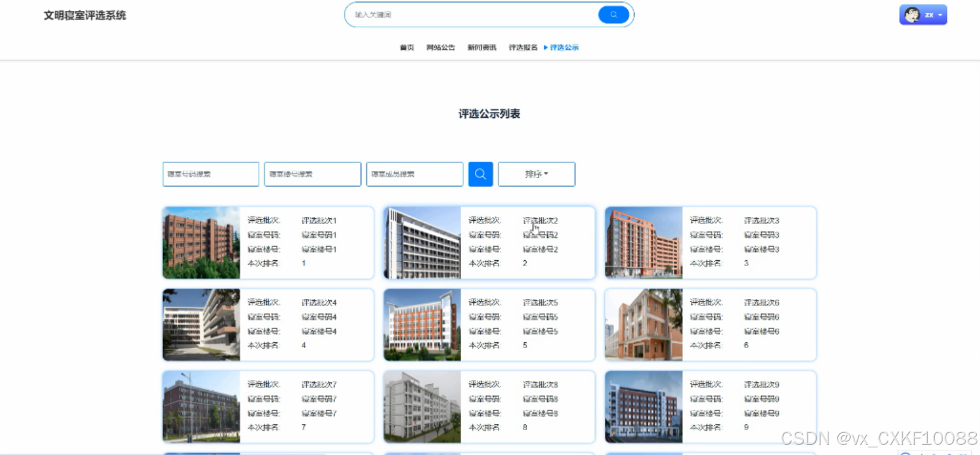Click the value 寝室楼号1

coord(319,249)
